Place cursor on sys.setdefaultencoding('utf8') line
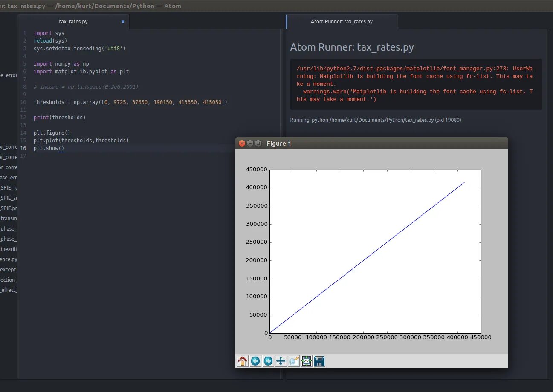 pos(80,49)
